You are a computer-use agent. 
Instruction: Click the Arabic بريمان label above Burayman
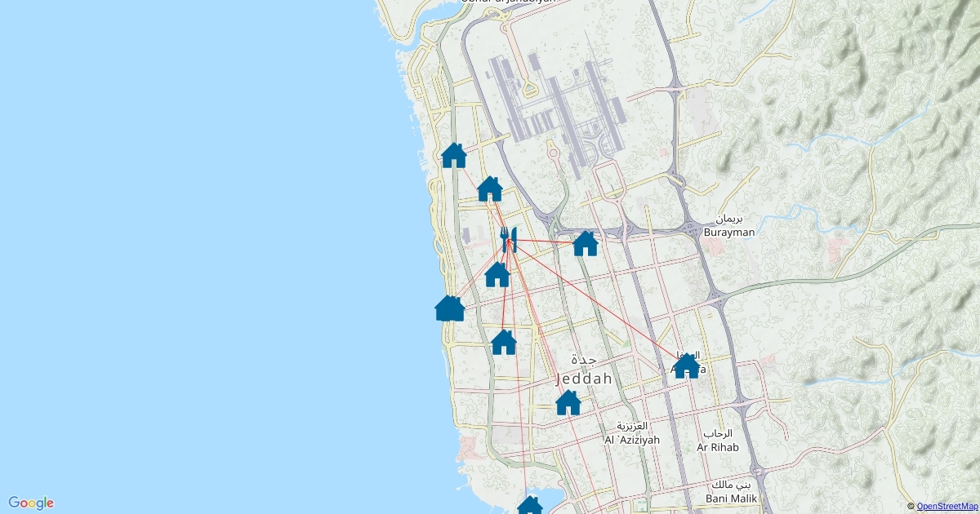click(x=731, y=219)
